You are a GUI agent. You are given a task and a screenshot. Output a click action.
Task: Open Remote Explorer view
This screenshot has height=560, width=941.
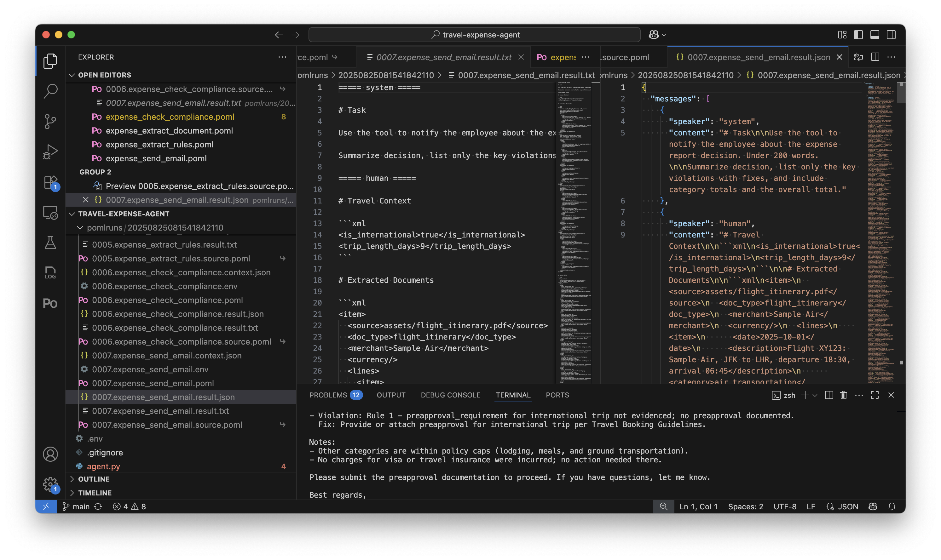[x=50, y=213]
